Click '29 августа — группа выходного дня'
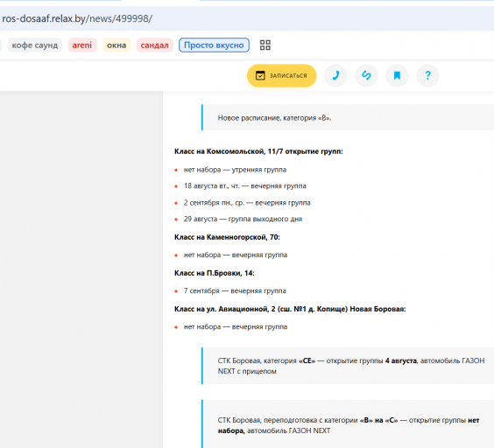This screenshot has width=494, height=448. (x=243, y=219)
